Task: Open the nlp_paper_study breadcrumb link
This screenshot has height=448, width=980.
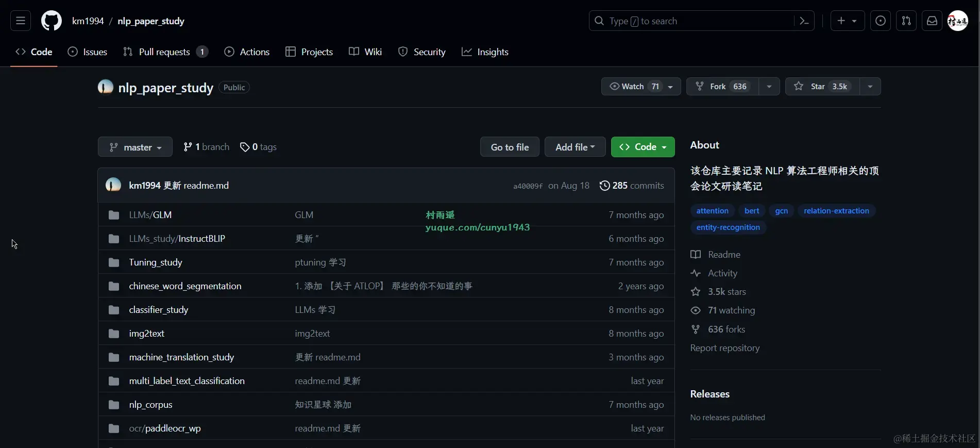Action: pyautogui.click(x=151, y=21)
